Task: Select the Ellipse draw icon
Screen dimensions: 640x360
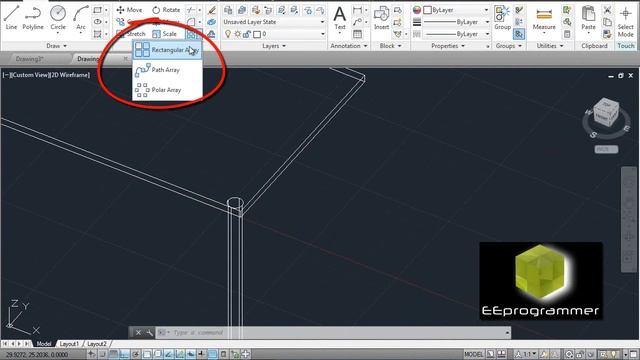Action: click(x=97, y=22)
